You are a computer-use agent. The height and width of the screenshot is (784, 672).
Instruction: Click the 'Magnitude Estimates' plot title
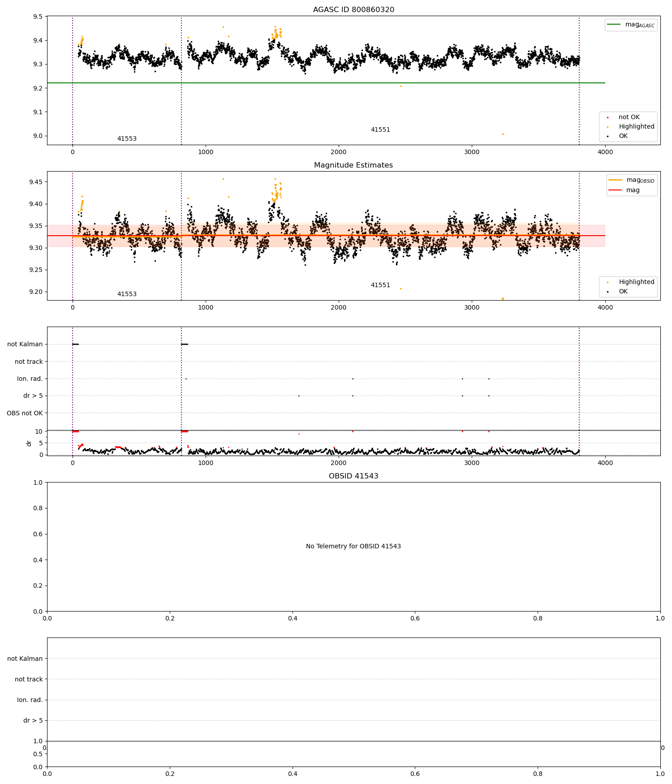click(x=353, y=165)
